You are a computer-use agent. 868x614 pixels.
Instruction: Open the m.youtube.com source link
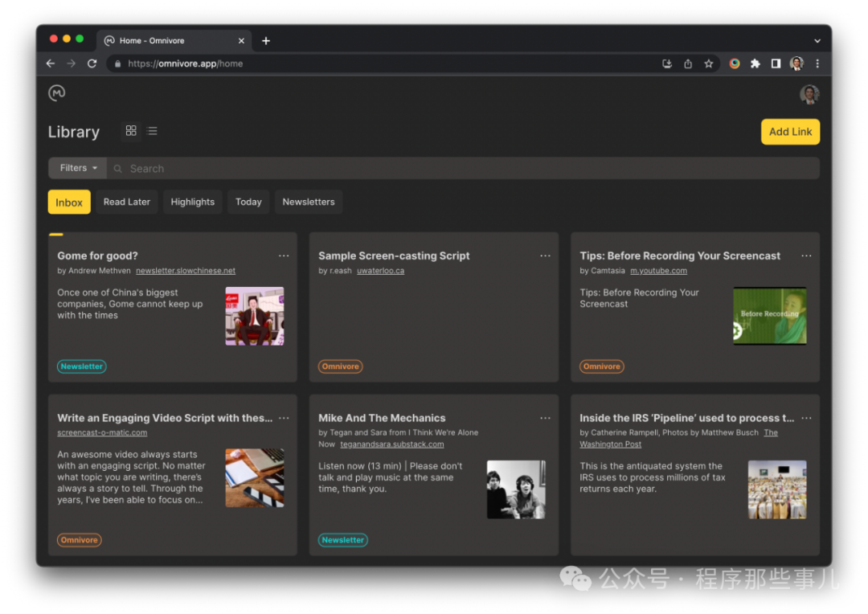click(659, 271)
